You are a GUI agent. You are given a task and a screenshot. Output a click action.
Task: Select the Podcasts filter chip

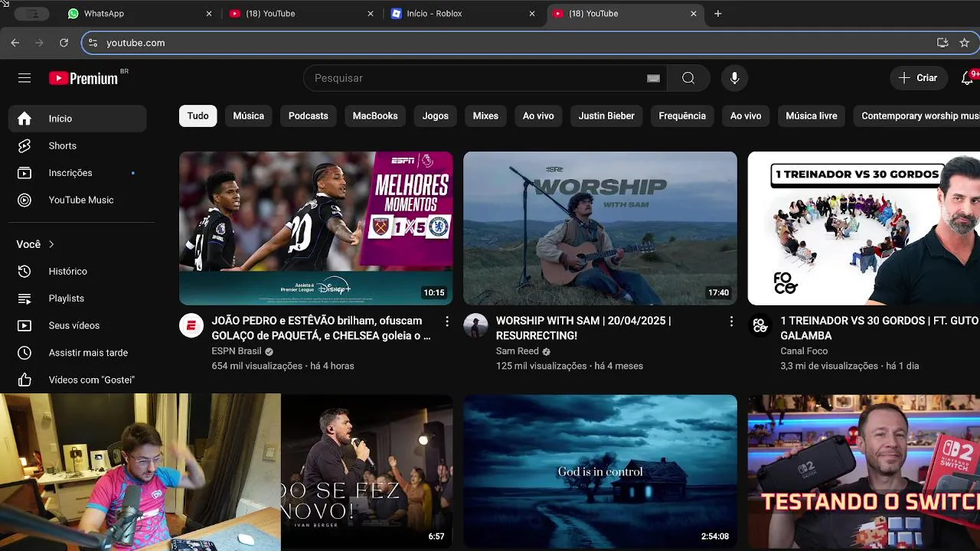click(309, 116)
